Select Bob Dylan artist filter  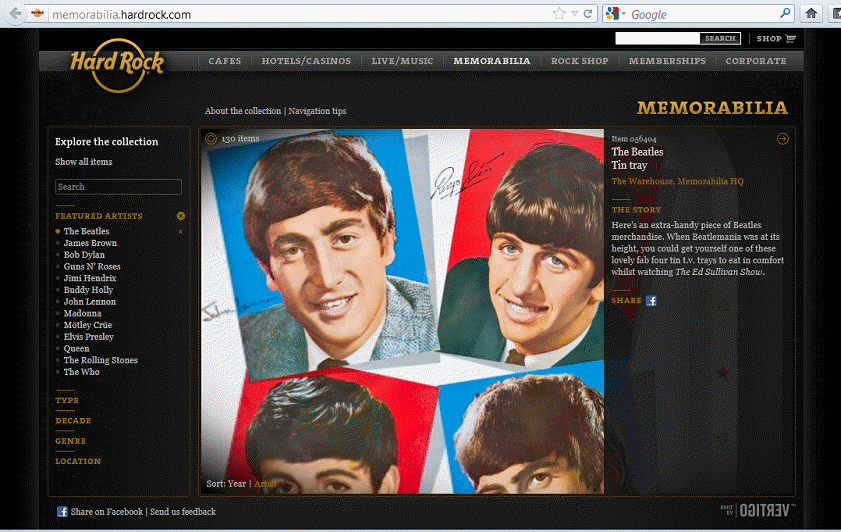pyautogui.click(x=84, y=255)
